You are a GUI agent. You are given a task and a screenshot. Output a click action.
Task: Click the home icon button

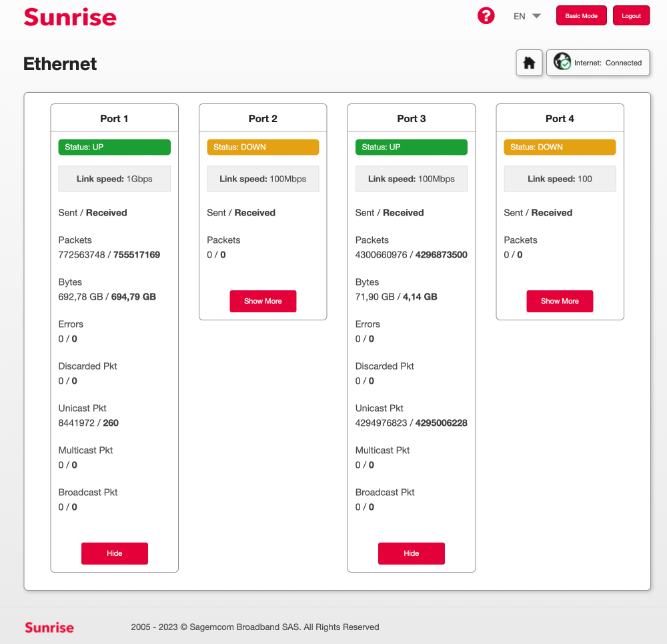(529, 63)
